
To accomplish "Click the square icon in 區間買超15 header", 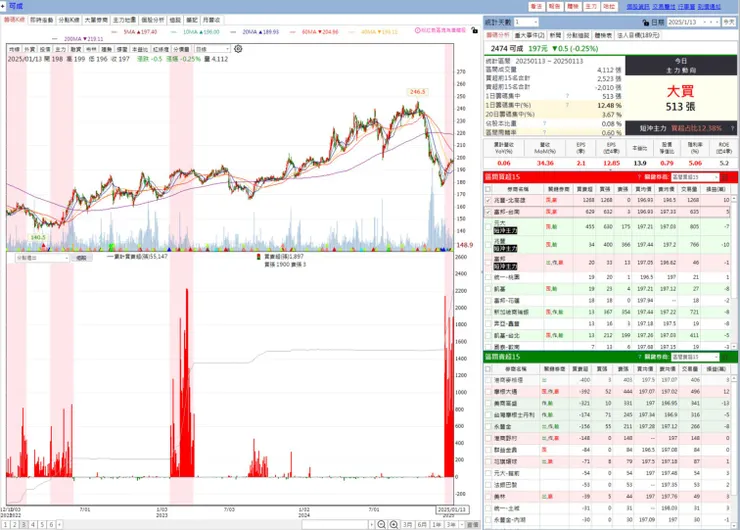I will point(725,177).
